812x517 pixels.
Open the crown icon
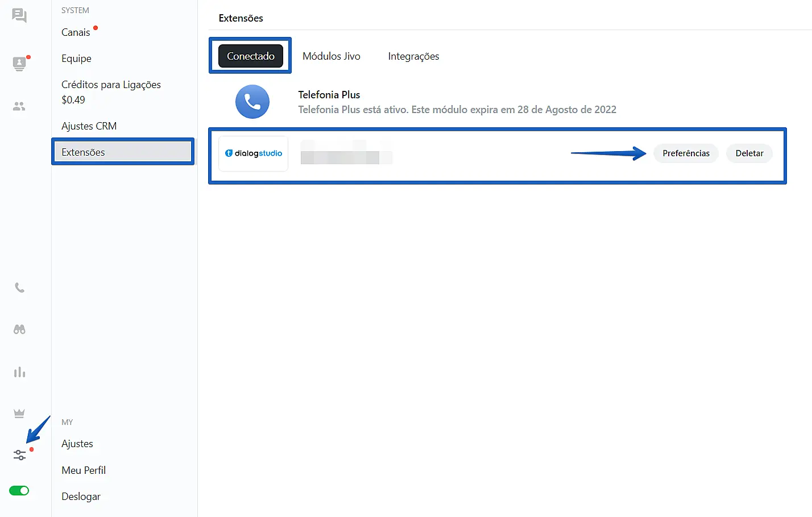tap(19, 414)
